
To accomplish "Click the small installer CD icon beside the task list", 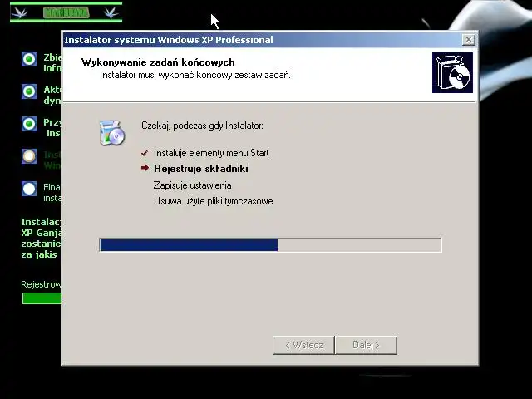I will point(112,133).
